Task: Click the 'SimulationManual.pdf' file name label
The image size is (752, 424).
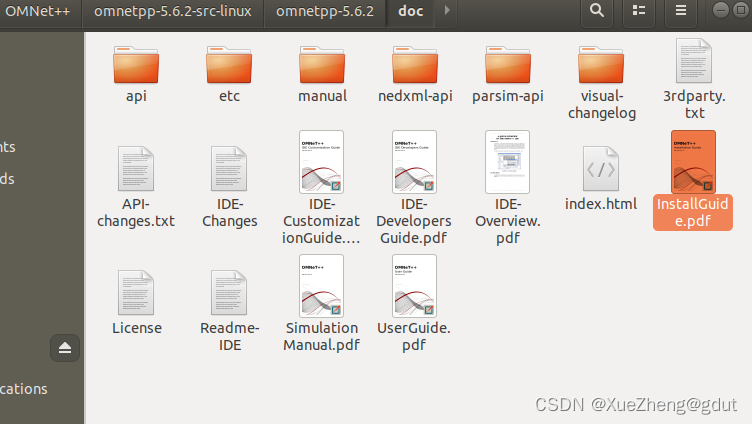Action: click(322, 336)
